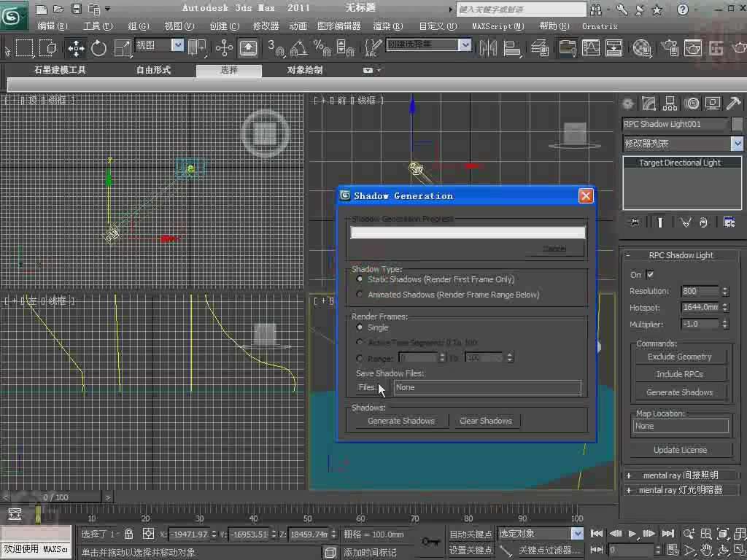This screenshot has width=747, height=560.
Task: Select Range render frames radio option
Action: (360, 358)
